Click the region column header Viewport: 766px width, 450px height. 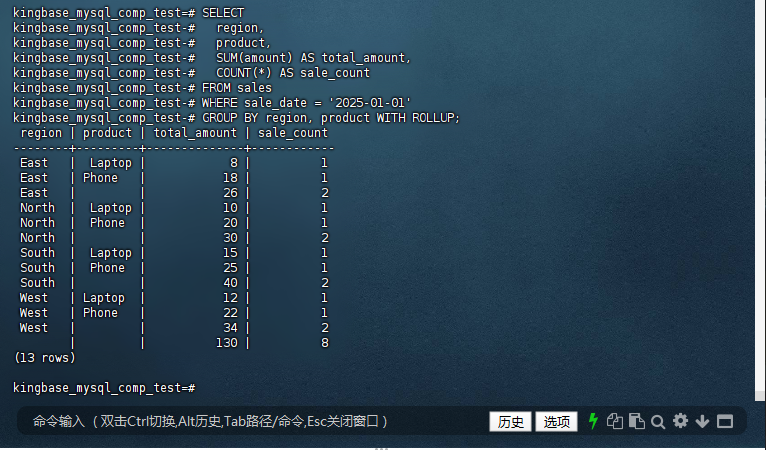41,133
